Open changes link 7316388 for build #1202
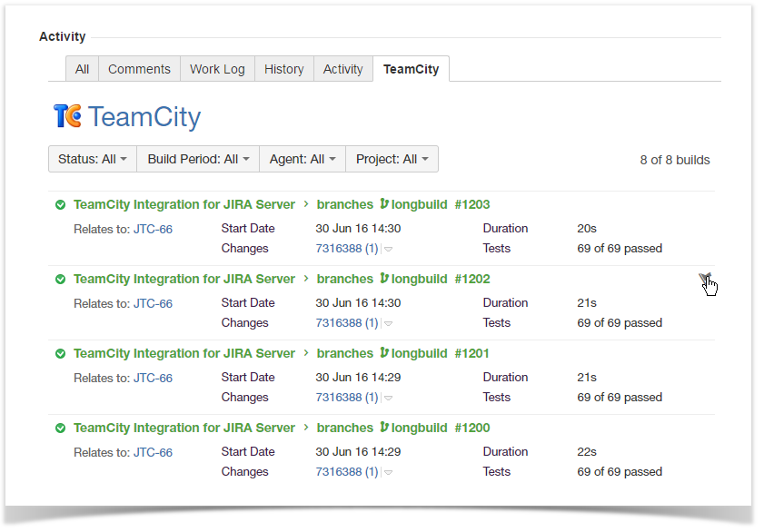The image size is (764, 532). (346, 323)
